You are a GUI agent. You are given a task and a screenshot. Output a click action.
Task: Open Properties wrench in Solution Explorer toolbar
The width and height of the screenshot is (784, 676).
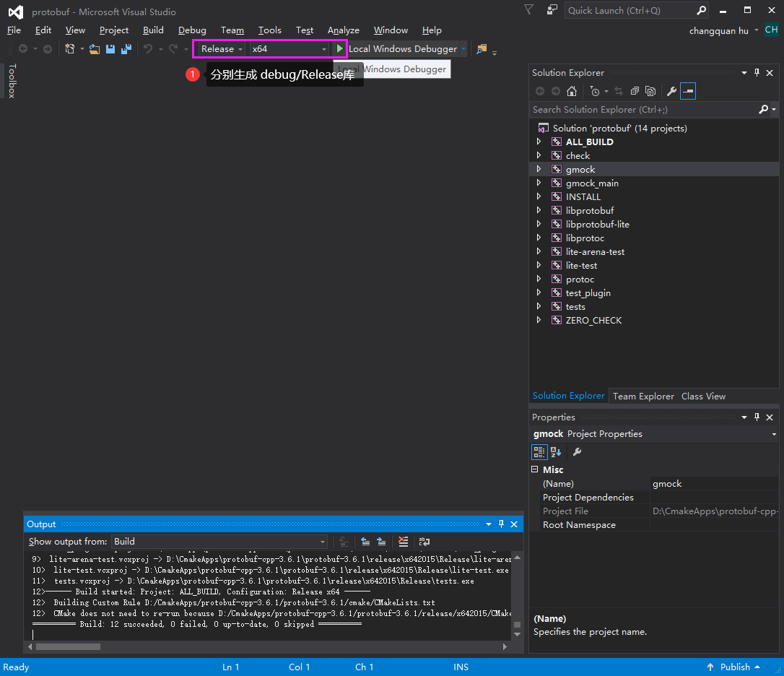671,91
